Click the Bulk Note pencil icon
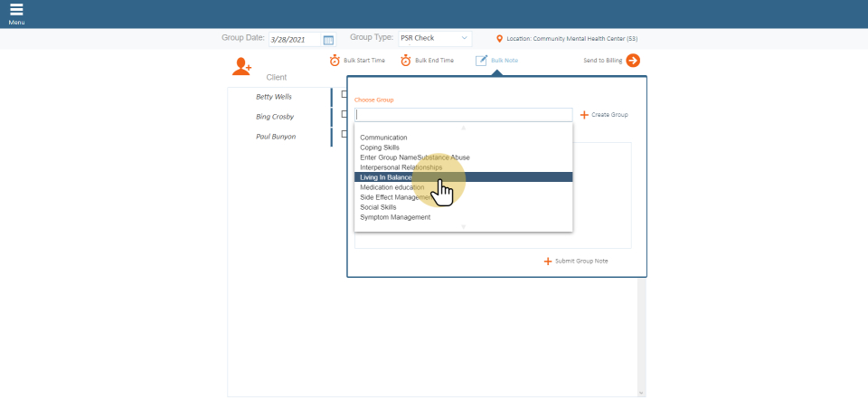The image size is (868, 400). 482,61
